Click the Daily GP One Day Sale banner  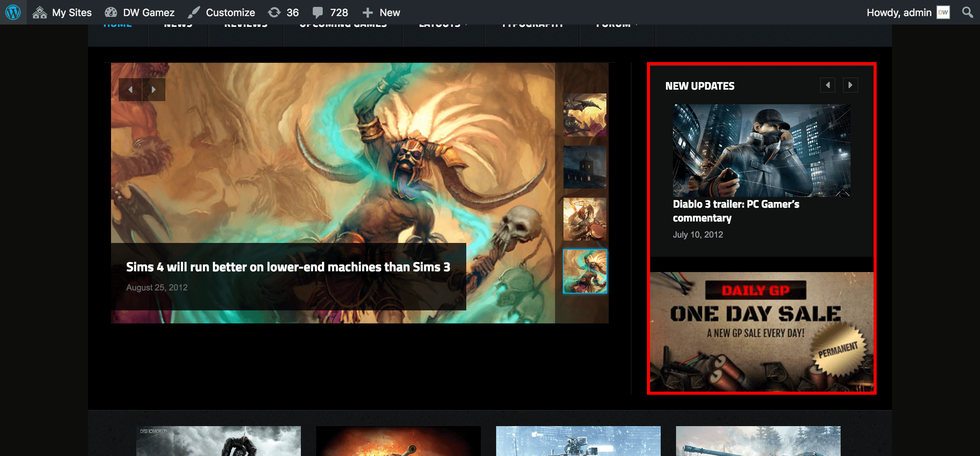click(x=762, y=332)
